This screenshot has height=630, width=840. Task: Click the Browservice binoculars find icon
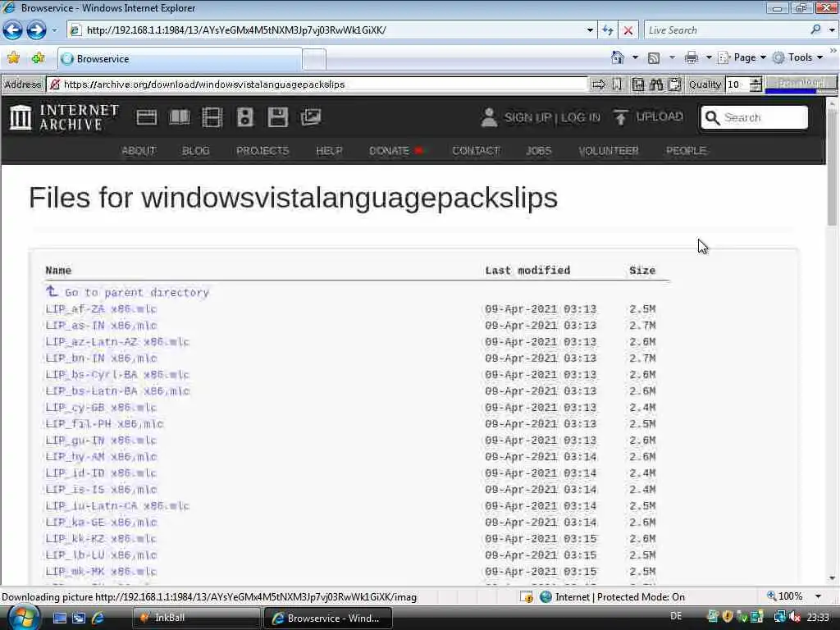[x=656, y=84]
